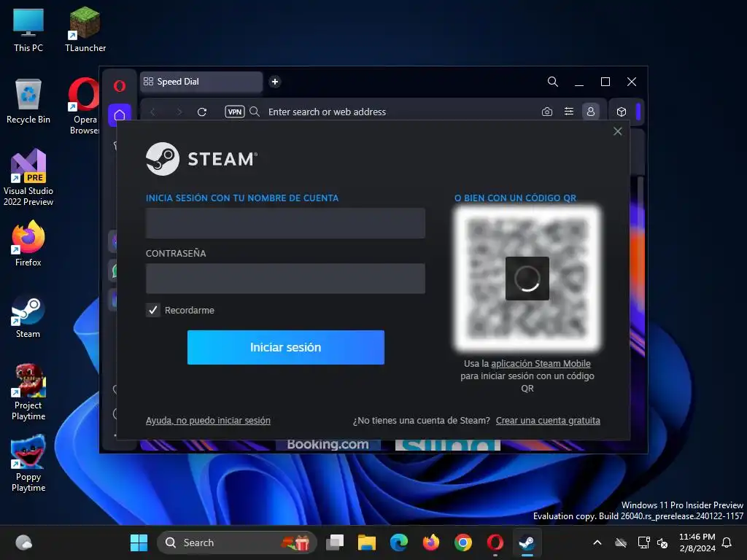Open Opera profile account icon
Image resolution: width=747 pixels, height=560 pixels.
click(591, 112)
